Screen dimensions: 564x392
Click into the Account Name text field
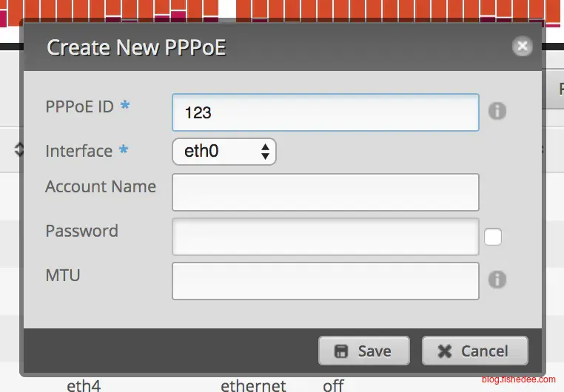[325, 192]
